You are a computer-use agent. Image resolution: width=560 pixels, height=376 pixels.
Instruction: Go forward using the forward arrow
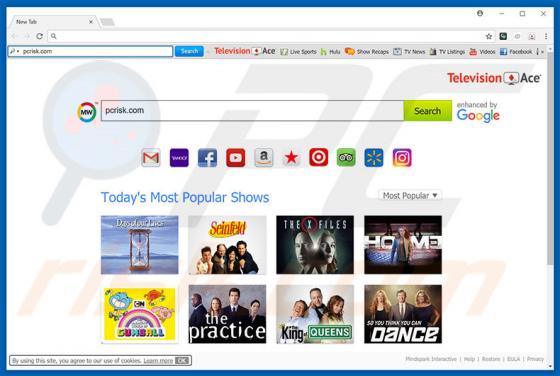point(27,36)
